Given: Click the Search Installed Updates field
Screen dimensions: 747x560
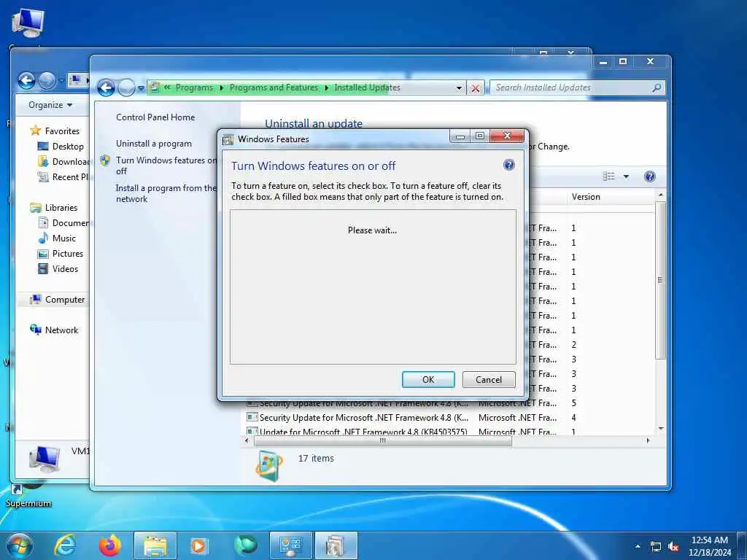Looking at the screenshot, I should click(570, 87).
